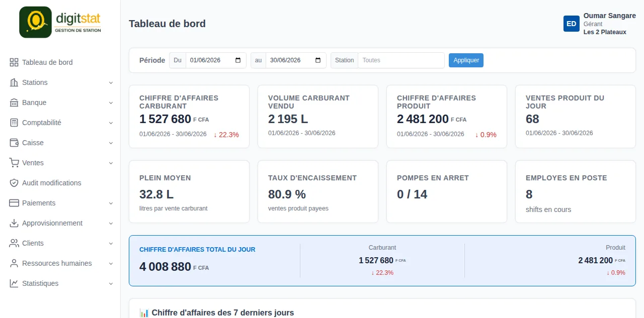Open Tableau de bord in sidebar
The image size is (644, 318).
pyautogui.click(x=60, y=62)
